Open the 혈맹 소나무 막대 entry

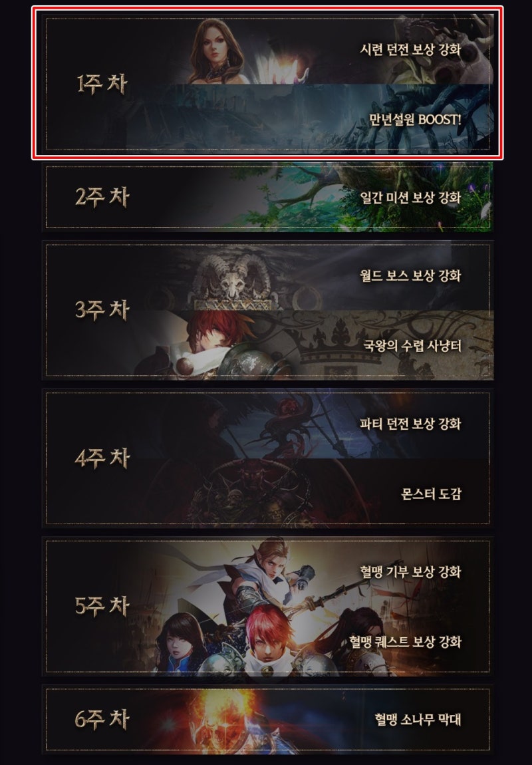(x=418, y=719)
